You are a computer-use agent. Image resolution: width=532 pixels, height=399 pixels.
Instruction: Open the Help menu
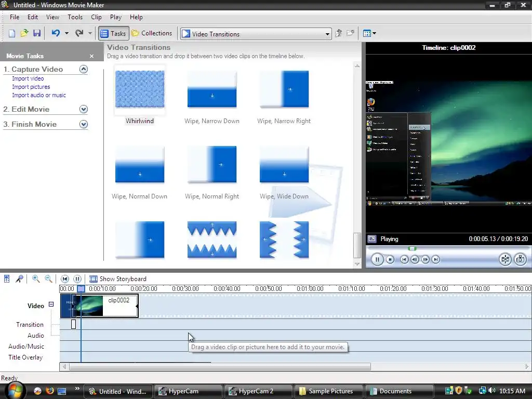[137, 17]
